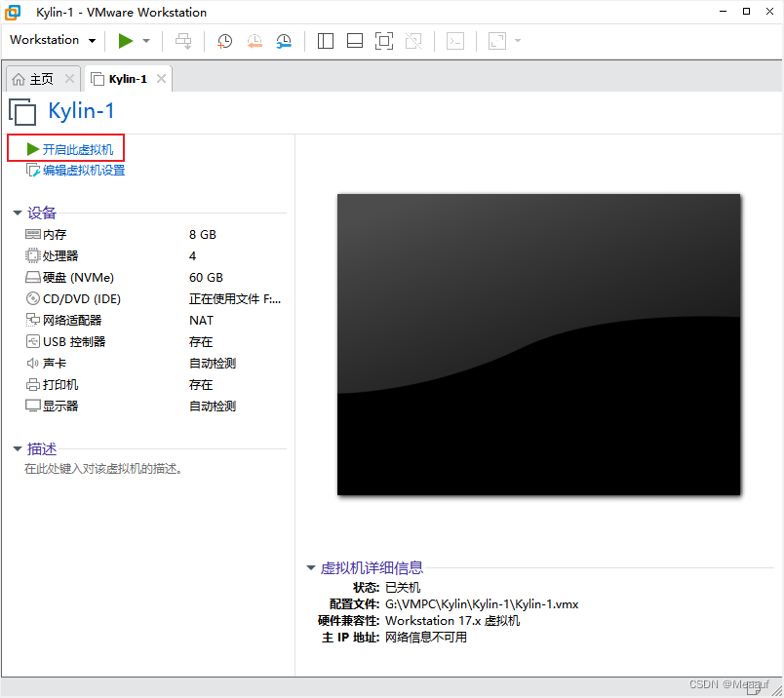Open the snapshot manager icon
The height and width of the screenshot is (698, 784).
284,41
